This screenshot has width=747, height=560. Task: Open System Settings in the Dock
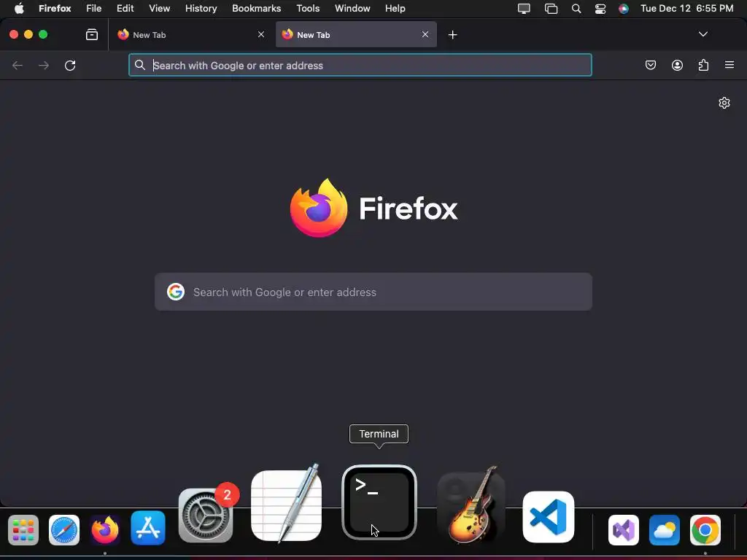tap(206, 515)
